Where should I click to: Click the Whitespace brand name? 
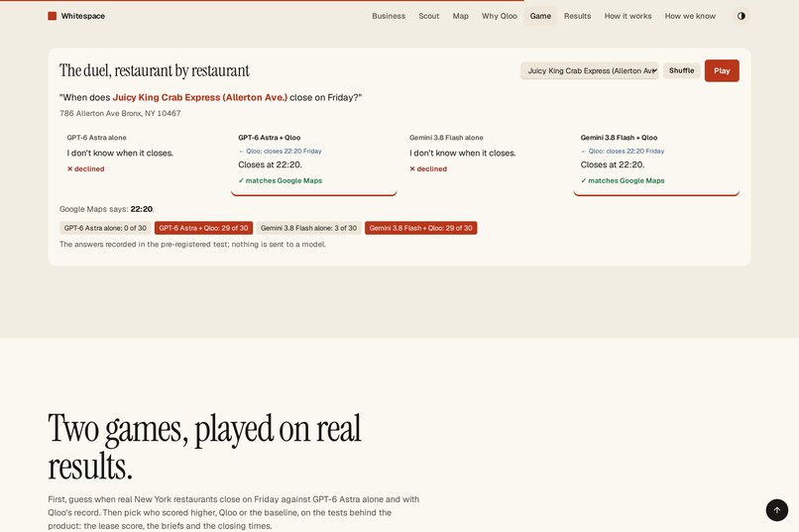click(x=83, y=16)
